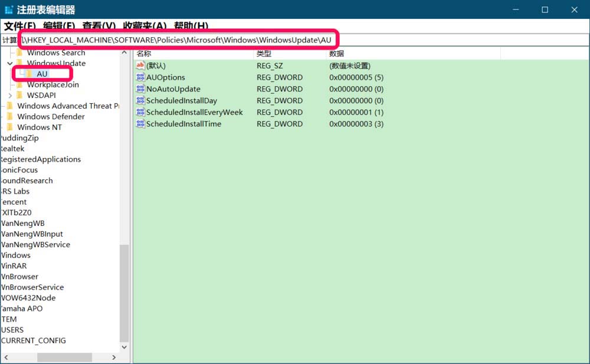Click the ab string icon beside (默认)
590x364 pixels.
point(140,65)
